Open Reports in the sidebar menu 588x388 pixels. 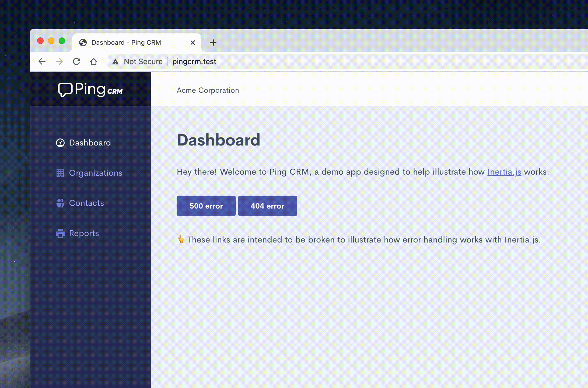click(x=84, y=233)
